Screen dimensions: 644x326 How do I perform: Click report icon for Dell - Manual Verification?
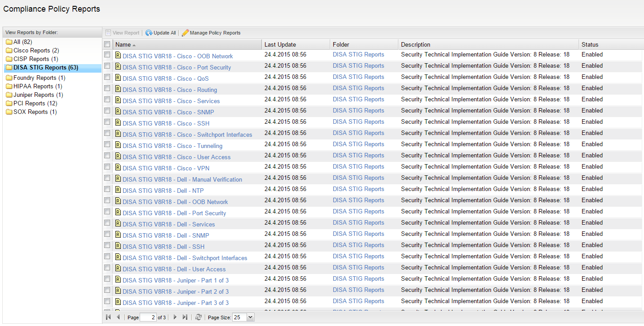[x=118, y=178]
